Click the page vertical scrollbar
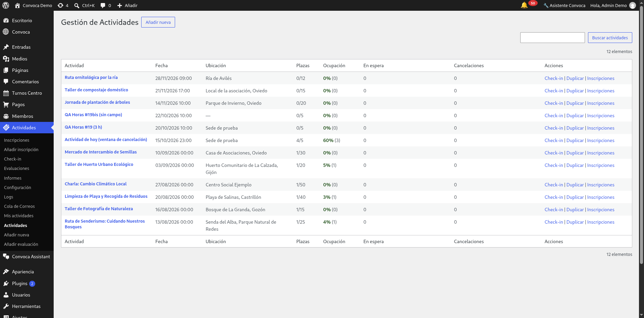Viewport: 644px width, 318px height. 641,134
